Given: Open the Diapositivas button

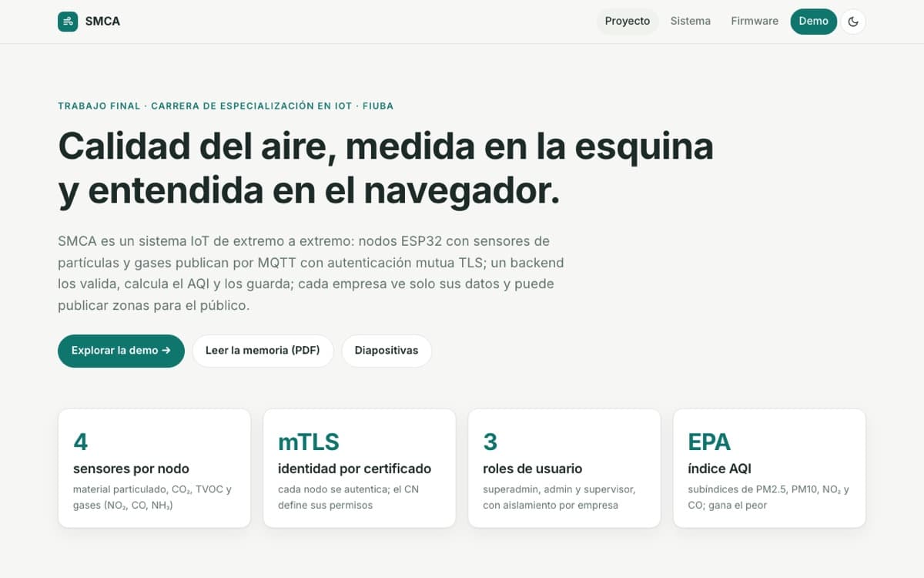Looking at the screenshot, I should (x=387, y=351).
